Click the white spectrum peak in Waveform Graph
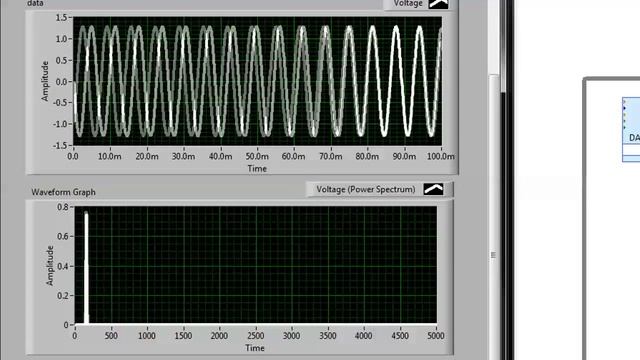The image size is (640, 360). pyautogui.click(x=86, y=267)
